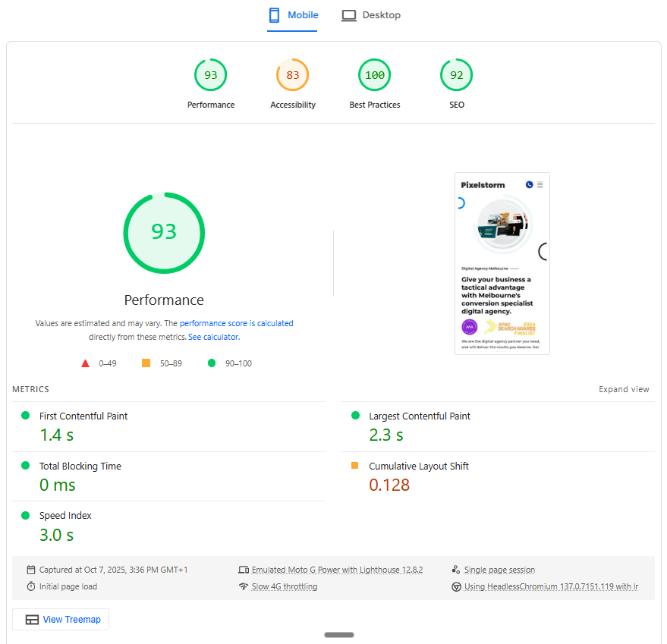Image resolution: width=667 pixels, height=644 pixels.
Task: Click the Pixelstorm page screenshot thumbnail
Action: click(502, 263)
